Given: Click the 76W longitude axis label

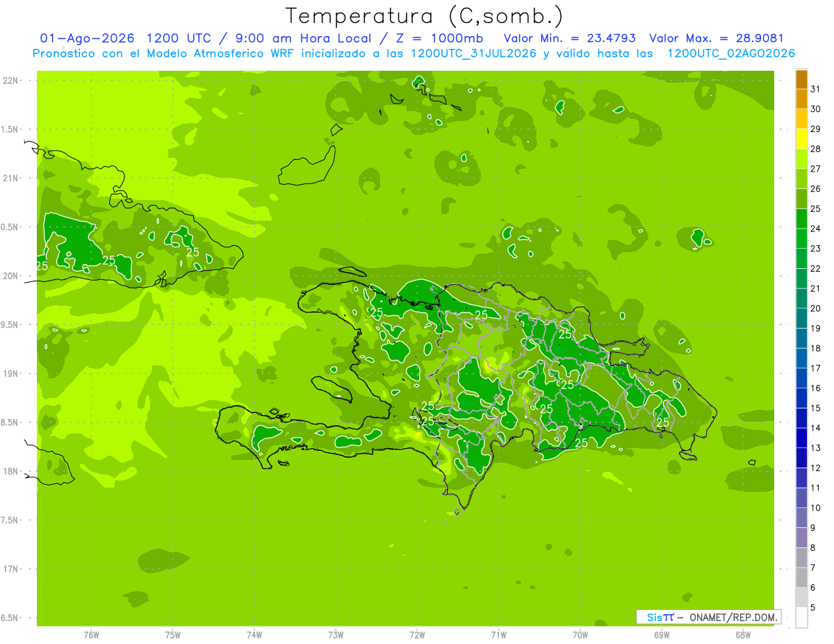Looking at the screenshot, I should [x=91, y=634].
